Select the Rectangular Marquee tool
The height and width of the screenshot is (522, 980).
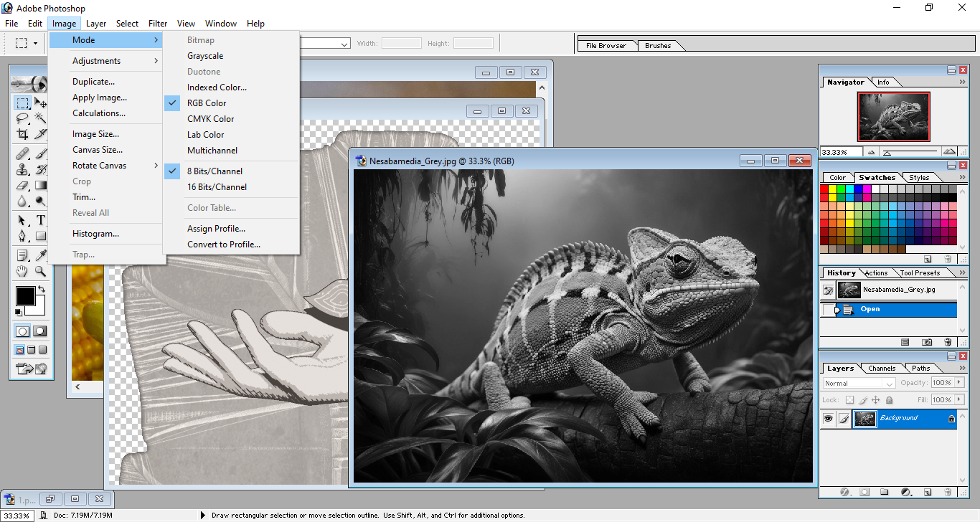(x=22, y=103)
